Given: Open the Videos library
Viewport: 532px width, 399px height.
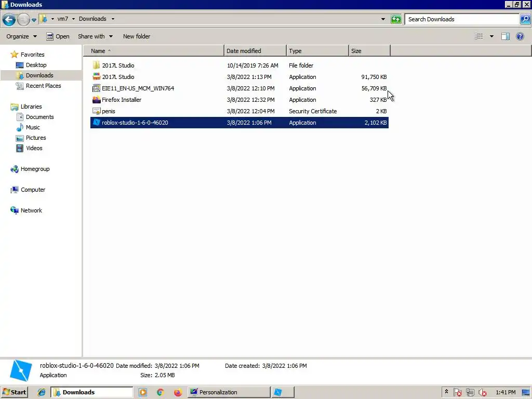Looking at the screenshot, I should coord(34,148).
